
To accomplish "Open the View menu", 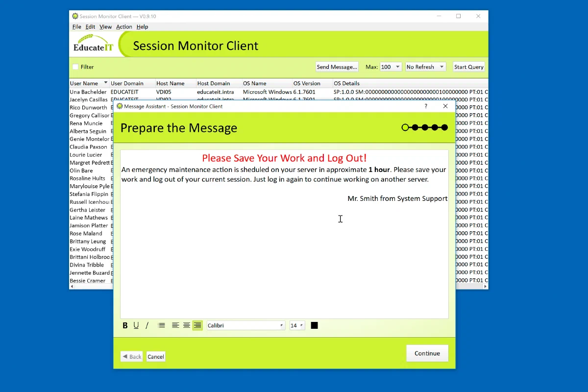I will coord(105,27).
